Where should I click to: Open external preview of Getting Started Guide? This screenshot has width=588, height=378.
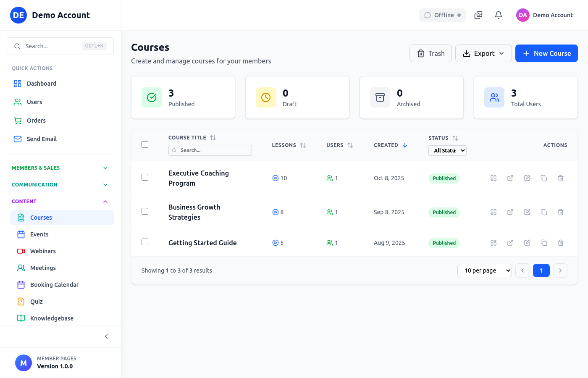(x=510, y=243)
